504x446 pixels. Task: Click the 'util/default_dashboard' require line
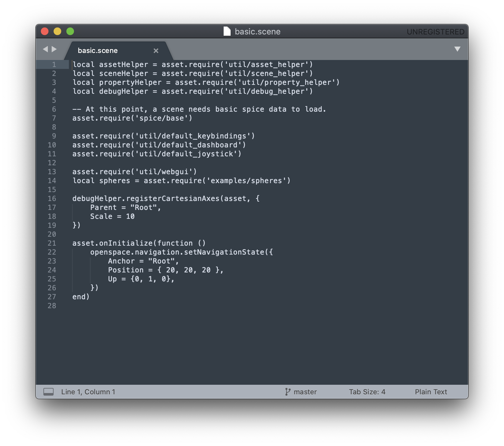coord(159,145)
